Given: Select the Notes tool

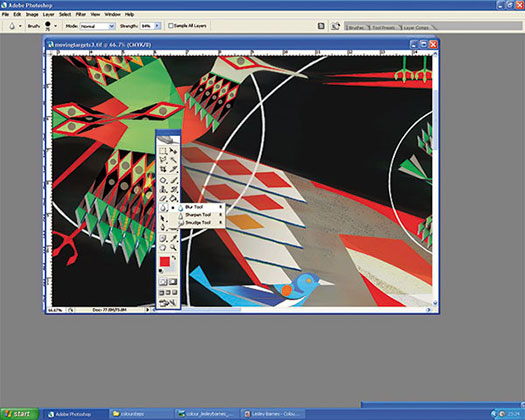Looking at the screenshot, I should (x=163, y=238).
